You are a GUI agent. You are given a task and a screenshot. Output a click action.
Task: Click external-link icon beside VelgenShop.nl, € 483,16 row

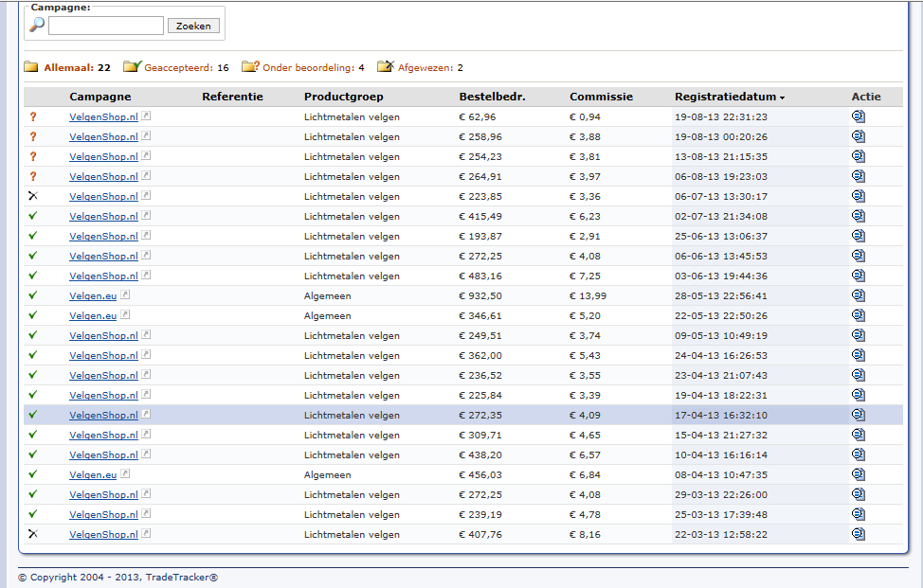(x=146, y=275)
